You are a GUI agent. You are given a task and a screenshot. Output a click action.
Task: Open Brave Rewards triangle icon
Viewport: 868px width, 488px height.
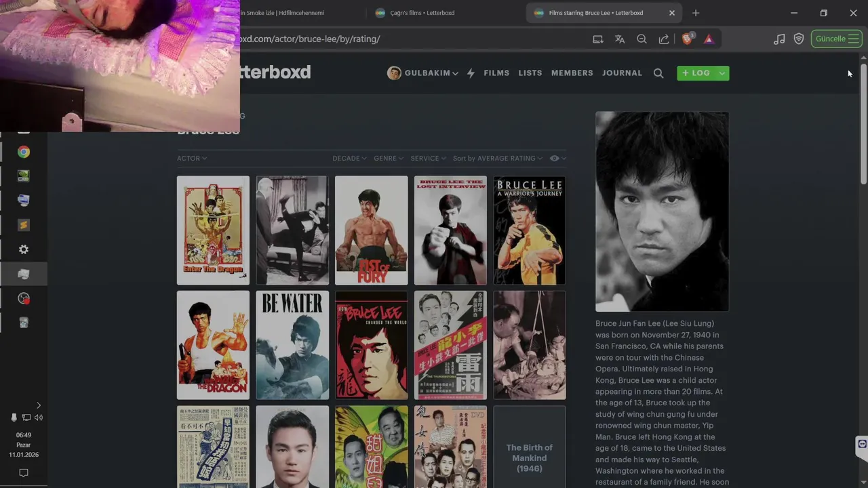pyautogui.click(x=709, y=39)
